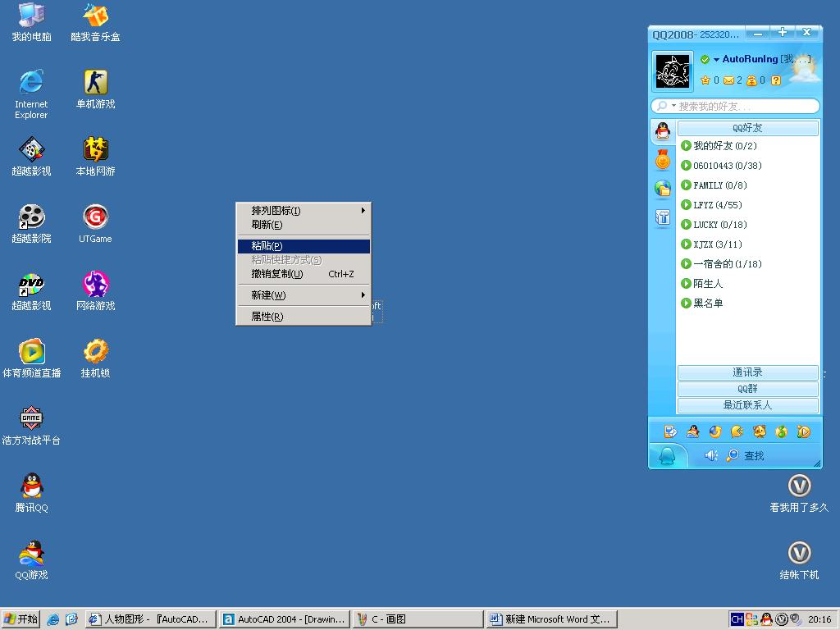The image size is (840, 630).
Task: Open the QQ pet hamster icon
Action: [759, 431]
